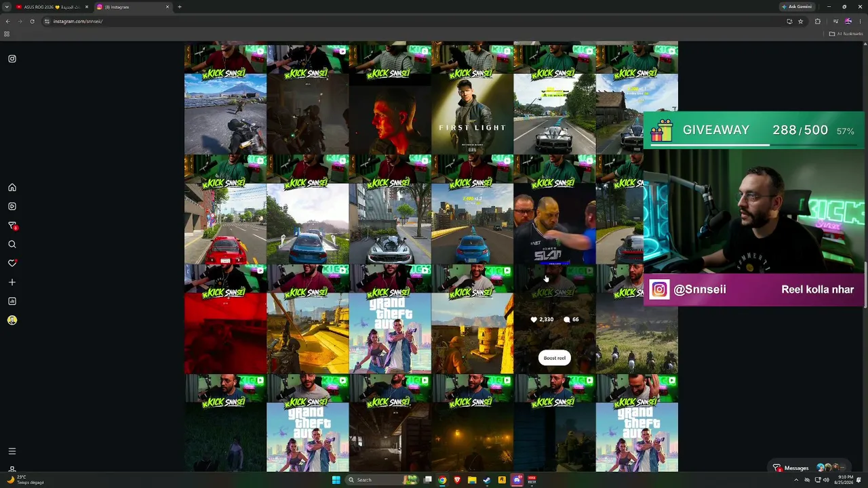Open File Explorer from the taskbar
Image resolution: width=868 pixels, height=488 pixels.
coord(472,480)
